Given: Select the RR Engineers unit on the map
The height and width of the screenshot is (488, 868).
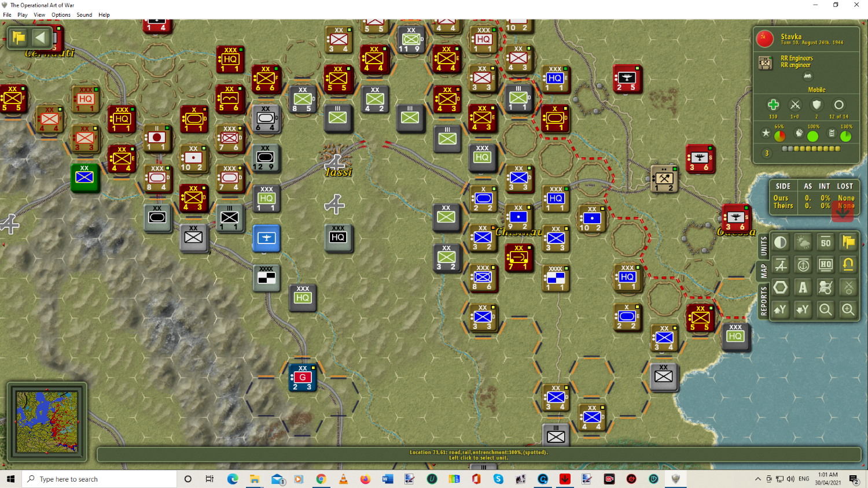Looking at the screenshot, I should point(664,179).
